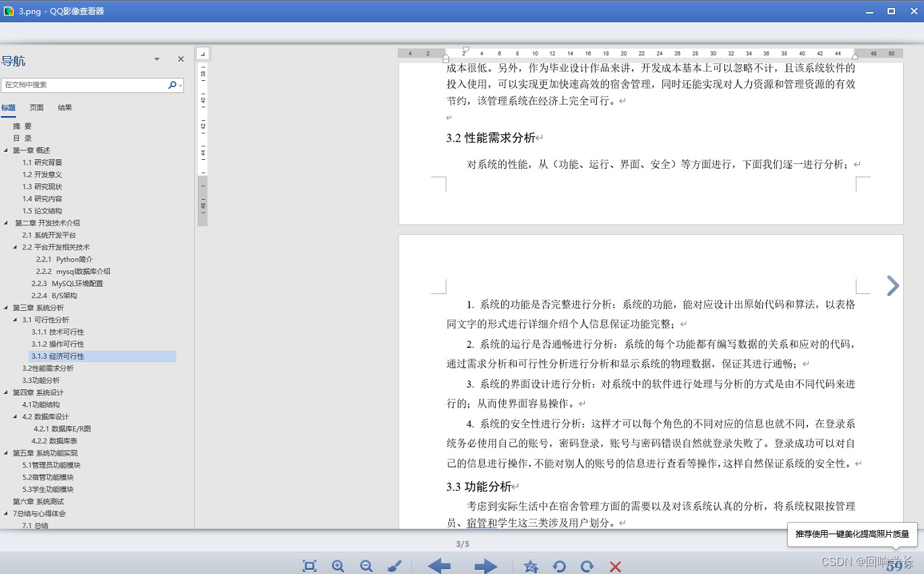Go to previous image with left arrow
Image resolution: width=924 pixels, height=574 pixels.
click(x=439, y=566)
